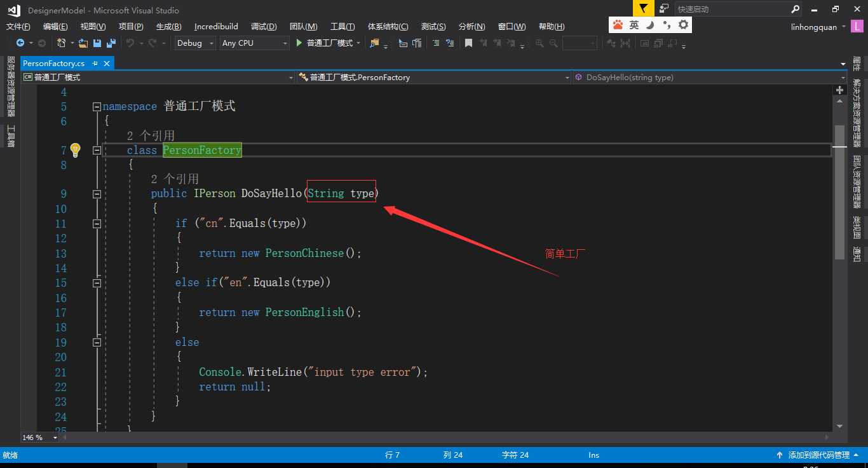Open the 生成(B) menu
Viewport: 868px width, 468px height.
(168, 26)
